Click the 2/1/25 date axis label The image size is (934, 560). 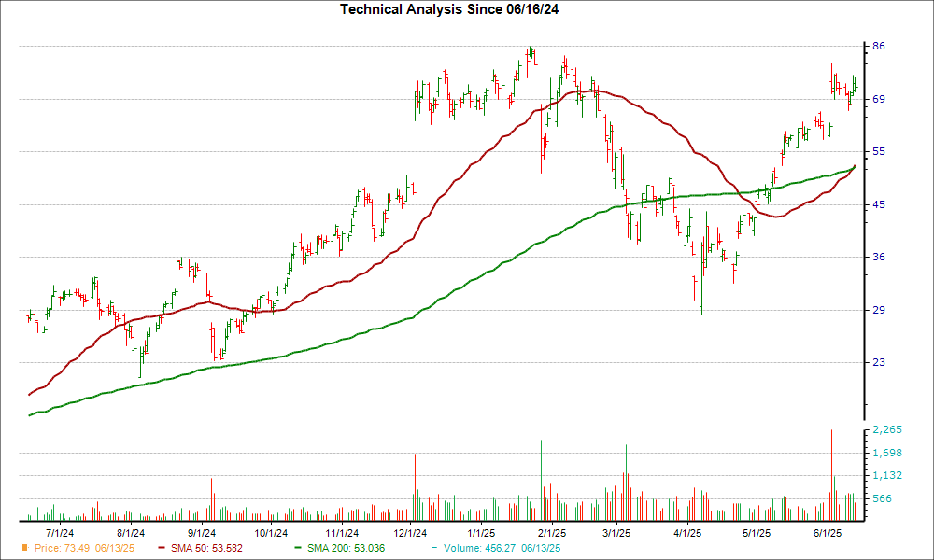(552, 533)
